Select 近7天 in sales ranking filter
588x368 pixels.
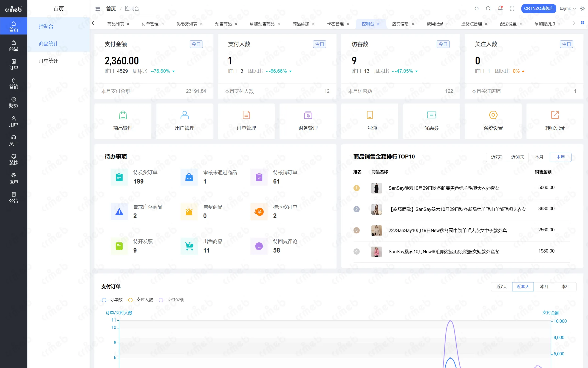point(496,157)
